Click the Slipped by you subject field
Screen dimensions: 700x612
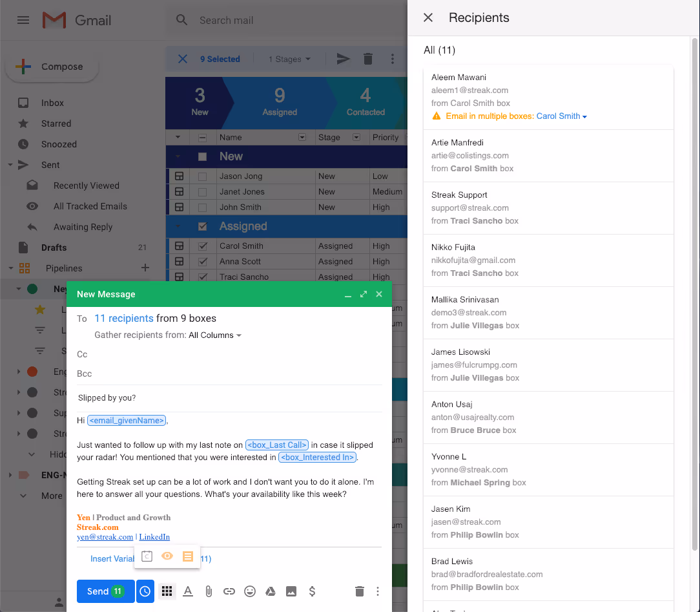pos(229,397)
